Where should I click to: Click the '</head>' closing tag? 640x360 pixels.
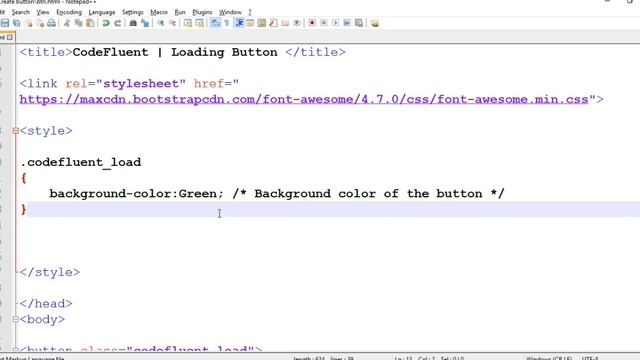tap(46, 304)
